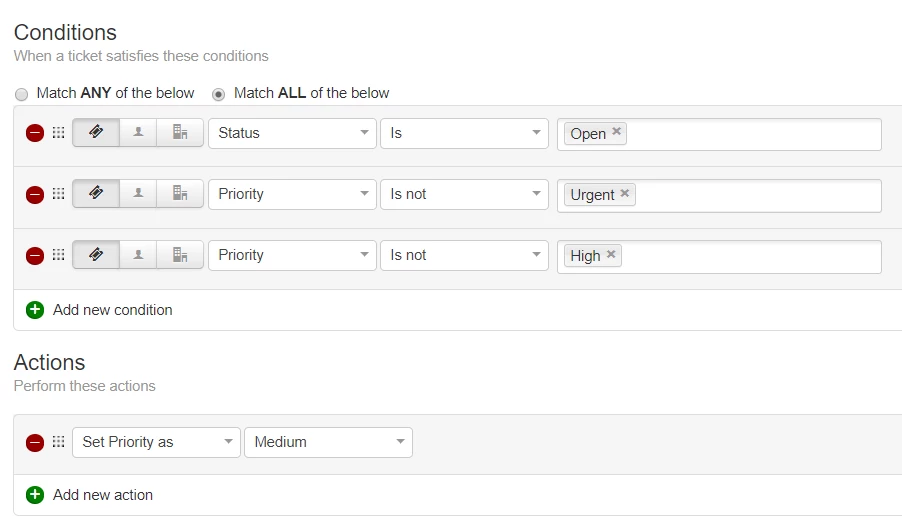Remove the High tag
Image resolution: width=902 pixels, height=525 pixels.
(611, 254)
